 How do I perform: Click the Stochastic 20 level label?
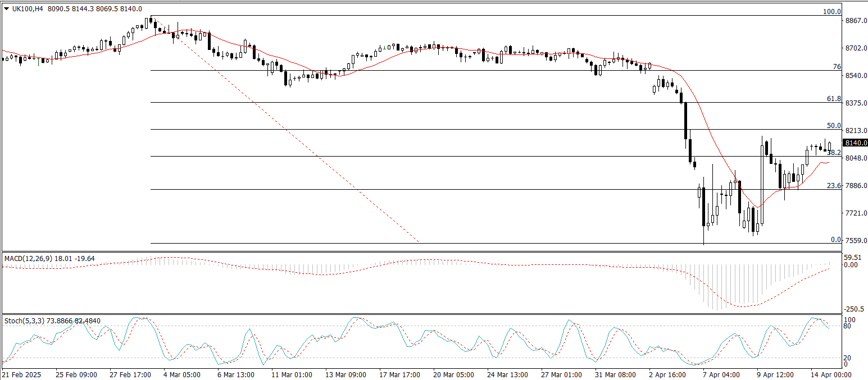[849, 358]
